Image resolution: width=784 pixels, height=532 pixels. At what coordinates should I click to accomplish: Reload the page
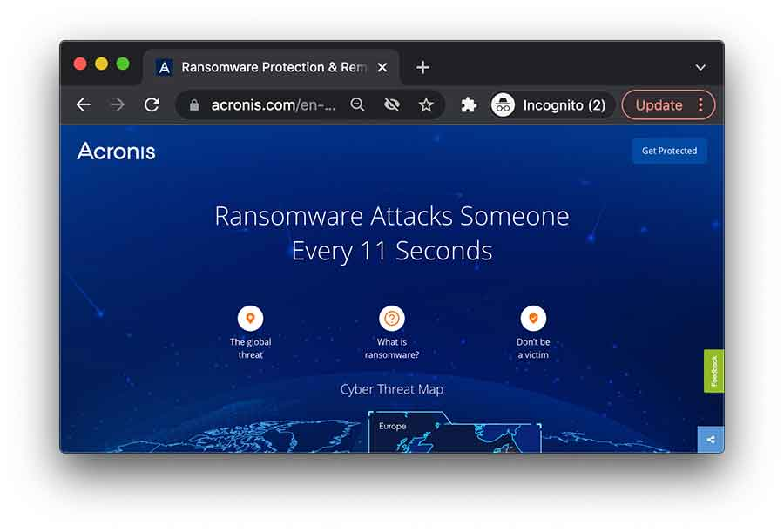click(152, 105)
